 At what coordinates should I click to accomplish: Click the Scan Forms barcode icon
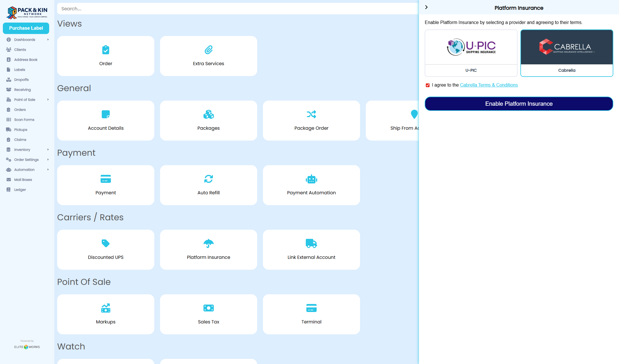point(9,120)
